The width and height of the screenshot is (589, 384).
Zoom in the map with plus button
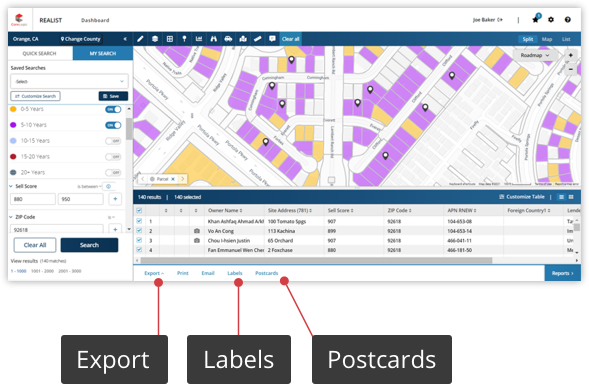(x=571, y=55)
